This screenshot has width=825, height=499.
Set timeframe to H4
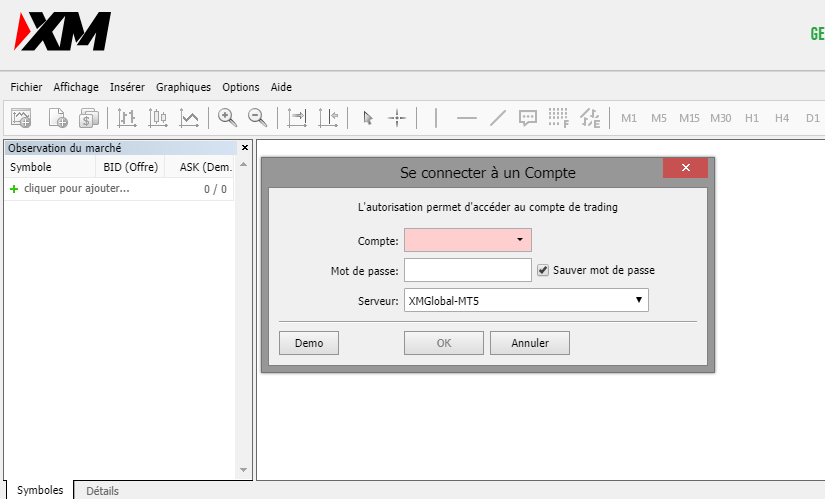click(782, 118)
